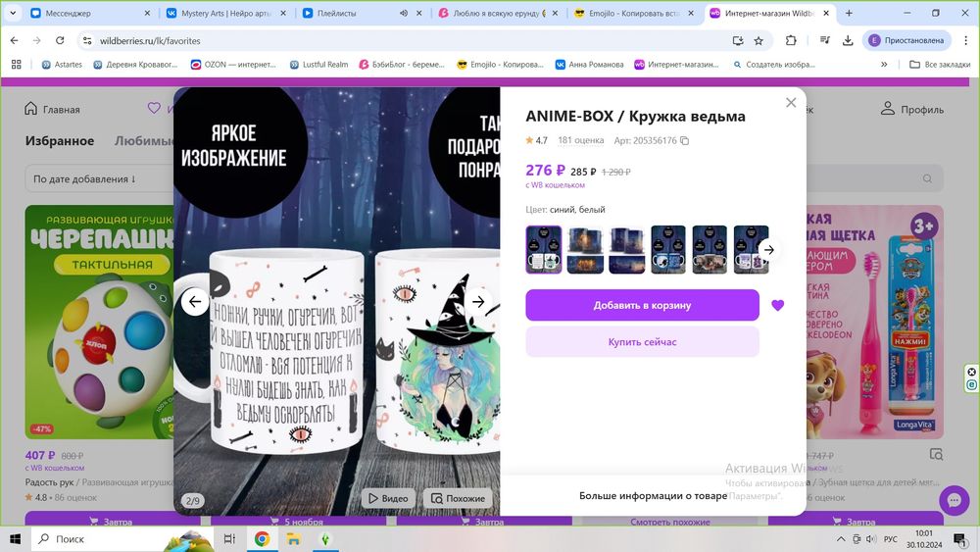This screenshot has width=980, height=552.
Task: Open toothbrush product card image
Action: click(x=875, y=322)
